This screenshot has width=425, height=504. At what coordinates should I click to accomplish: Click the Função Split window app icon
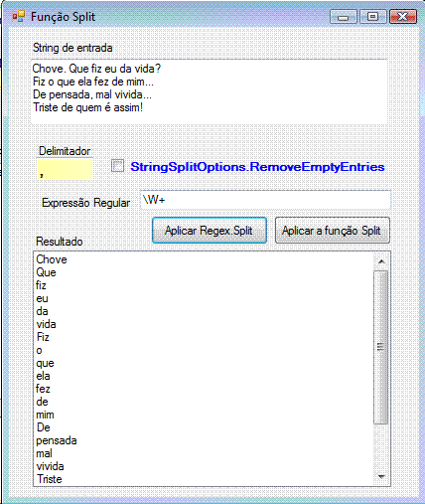tap(19, 16)
